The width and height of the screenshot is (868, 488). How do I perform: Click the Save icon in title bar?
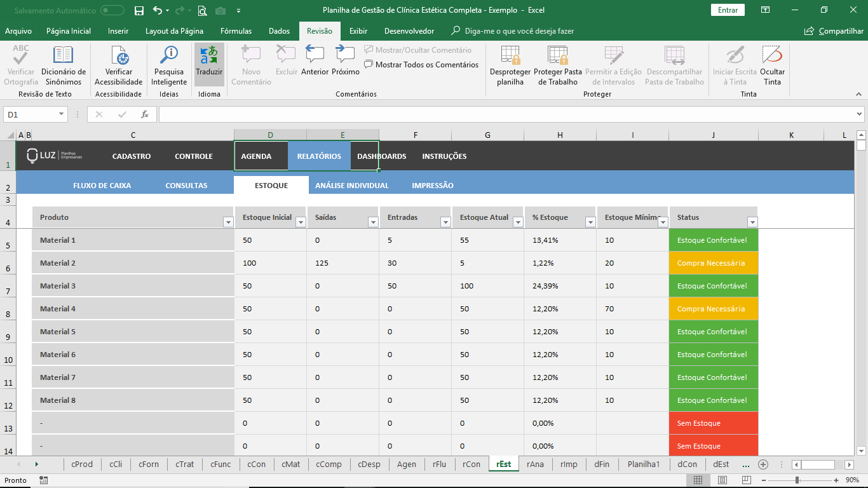tap(139, 10)
